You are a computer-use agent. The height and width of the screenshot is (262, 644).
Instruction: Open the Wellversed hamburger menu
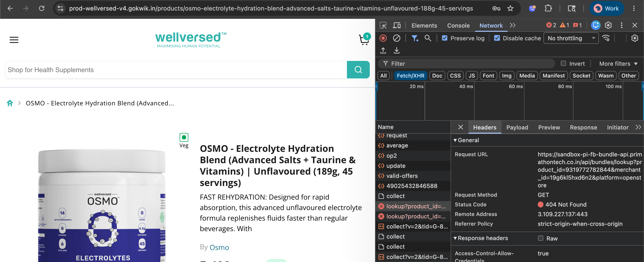(x=14, y=40)
